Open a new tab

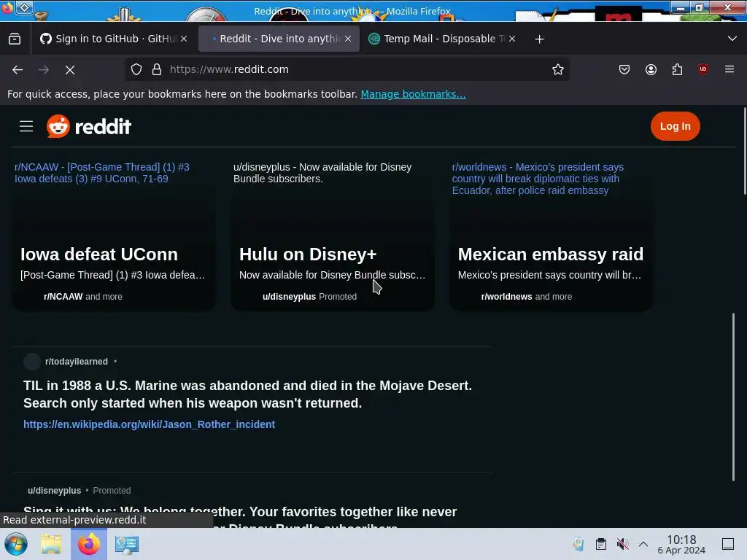539,39
